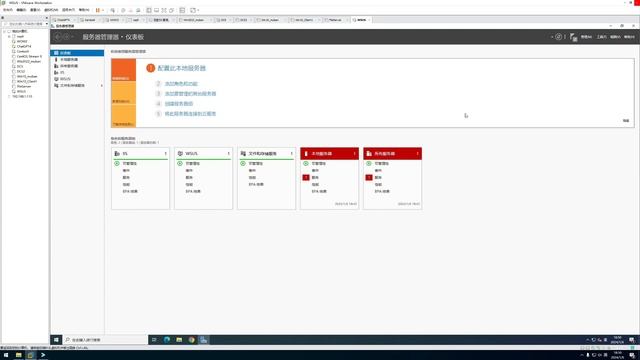Viewport: 640px width, 360px height.
Task: Select CentOS Stream 9 in library tree
Action: [29, 56]
